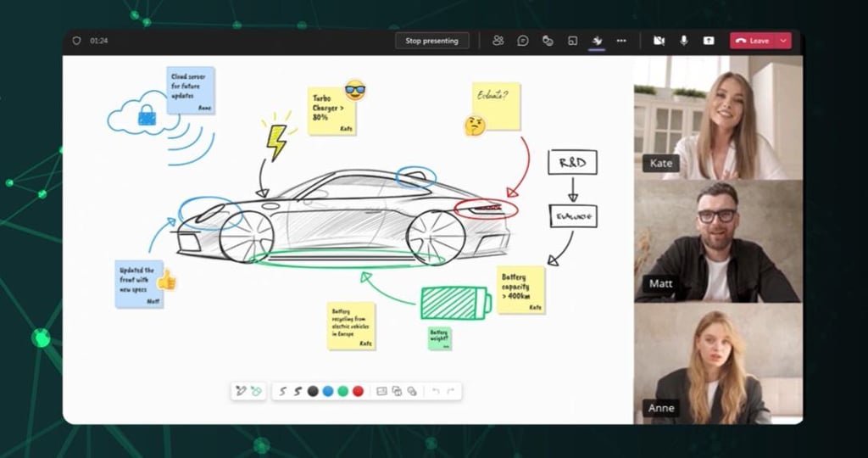Select the Battery capacity sticky note
The image size is (868, 458).
point(520,289)
